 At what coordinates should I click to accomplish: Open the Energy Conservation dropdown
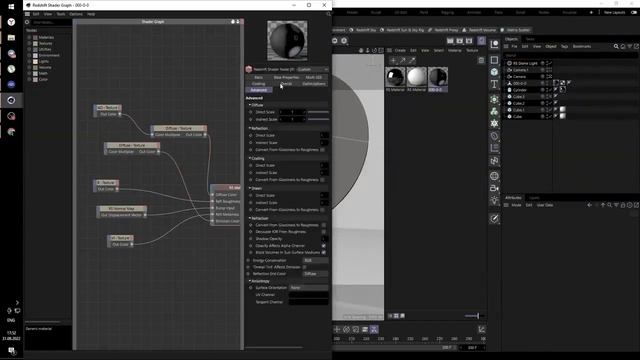[x=316, y=260]
